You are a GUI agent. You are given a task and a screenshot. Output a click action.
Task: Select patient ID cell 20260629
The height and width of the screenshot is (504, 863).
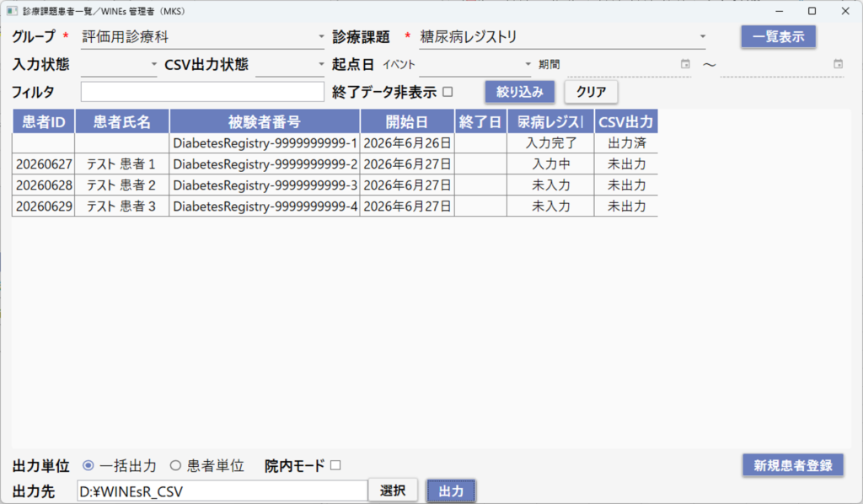click(x=44, y=206)
